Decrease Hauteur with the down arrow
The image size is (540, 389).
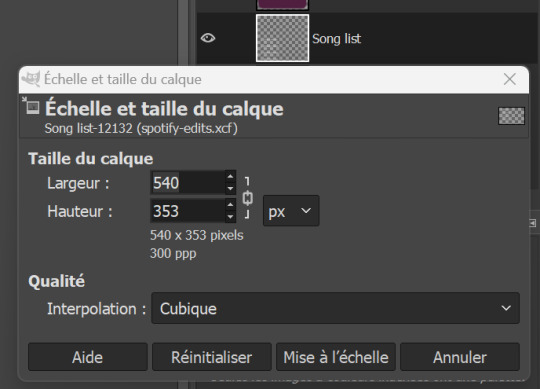click(230, 217)
